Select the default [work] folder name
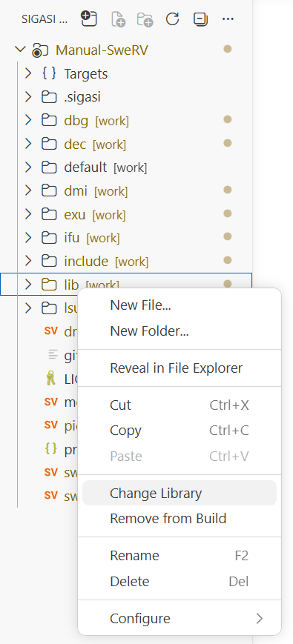 (105, 167)
